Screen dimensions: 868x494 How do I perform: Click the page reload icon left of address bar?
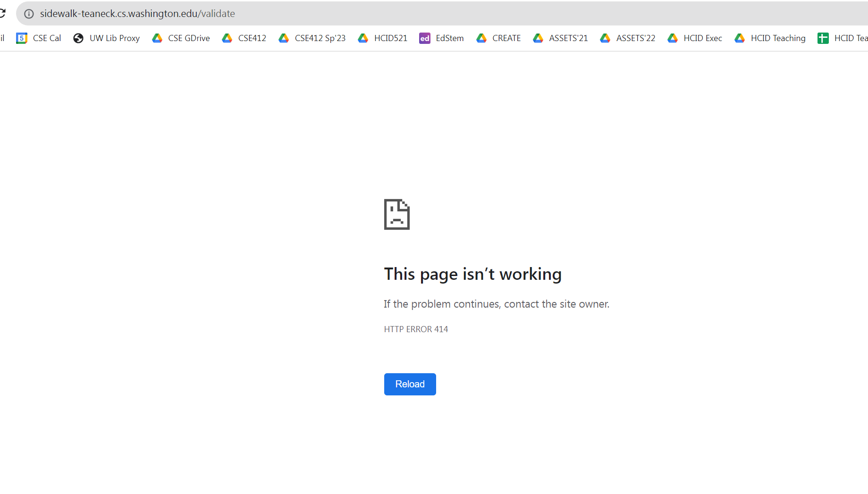click(4, 13)
